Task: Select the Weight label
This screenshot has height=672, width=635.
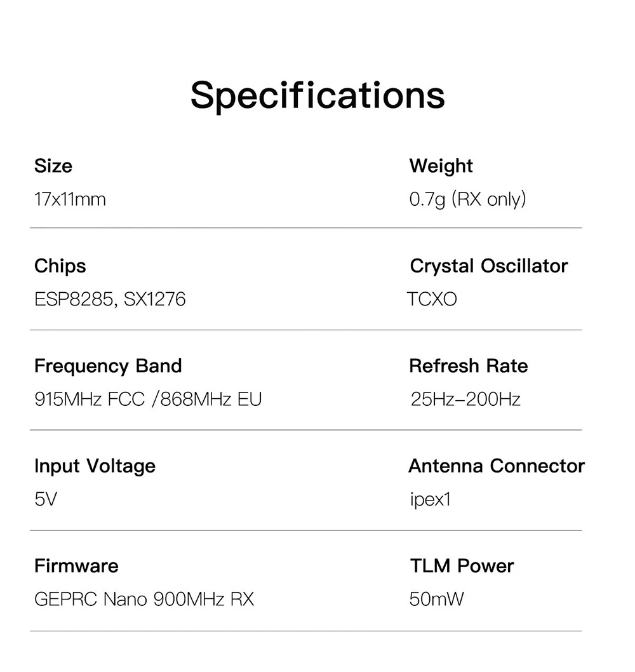Action: click(x=441, y=166)
